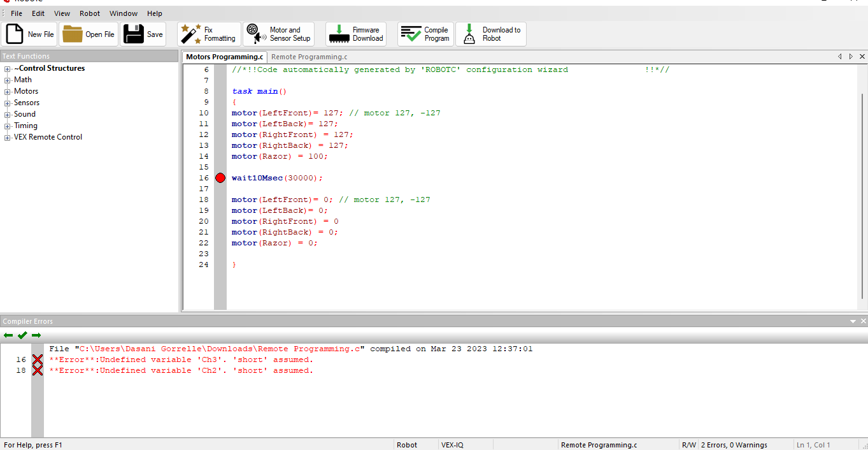Jump to the previous compiler error
The width and height of the screenshot is (868, 450).
(x=8, y=335)
